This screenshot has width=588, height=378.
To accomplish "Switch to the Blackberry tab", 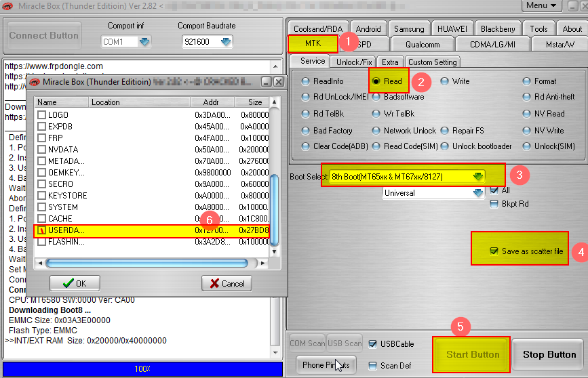I will pyautogui.click(x=498, y=29).
